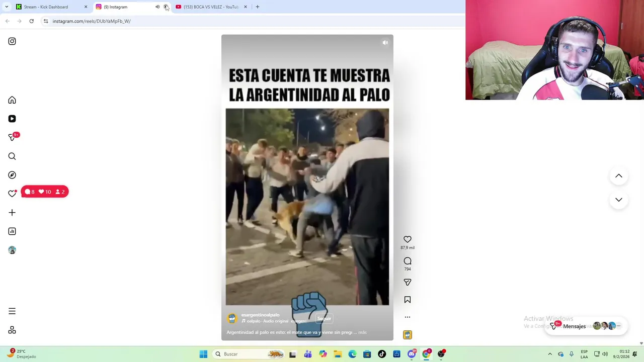This screenshot has width=644, height=362.
Task: Open the More hamburger menu
Action: tap(12, 311)
